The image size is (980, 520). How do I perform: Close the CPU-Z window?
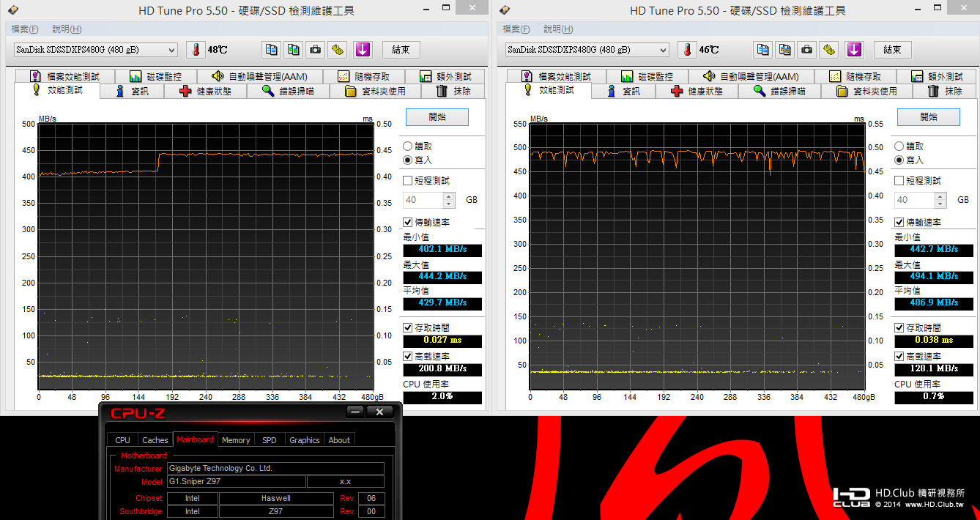click(x=379, y=412)
